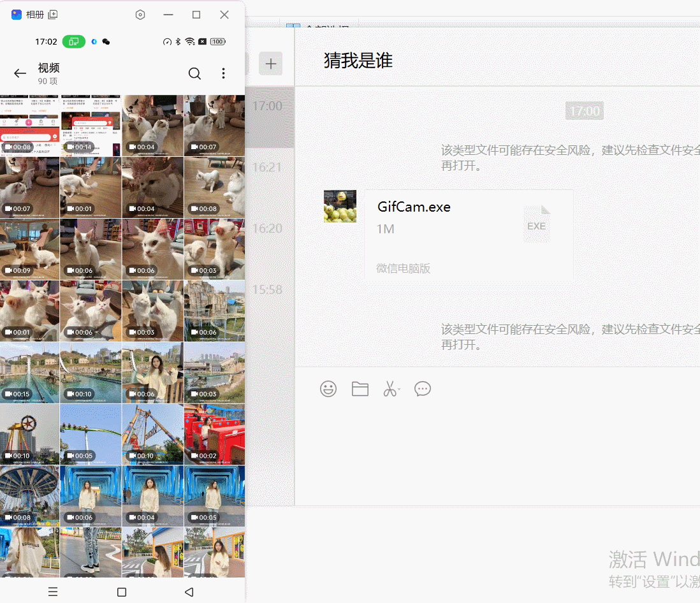This screenshot has height=603, width=700.
Task: Open the 00:09 cafe cat video
Action: click(x=29, y=249)
